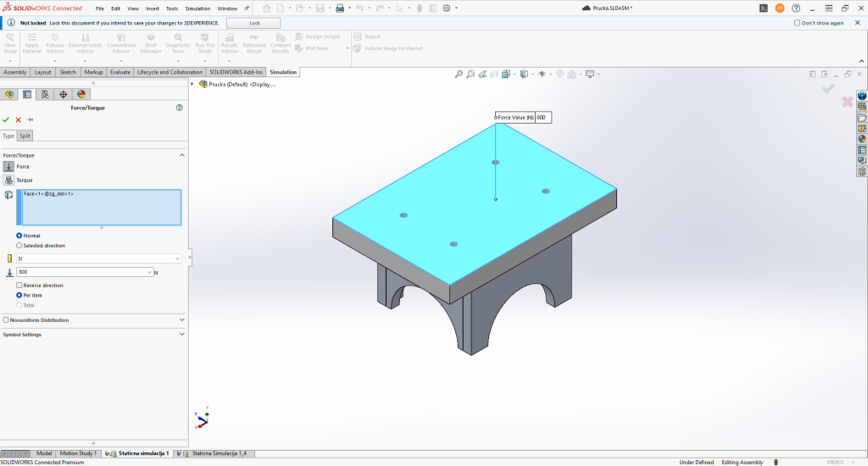Pin the Force/Torque property panel
Viewport: 868px width, 466px height.
[31, 119]
